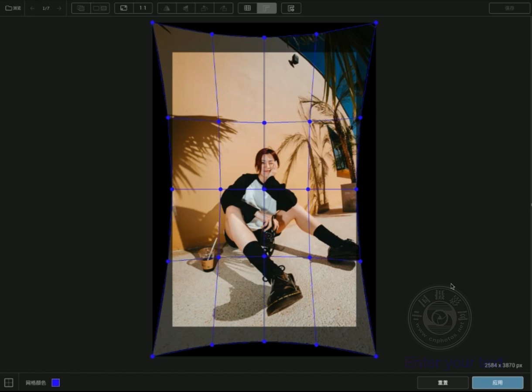
Task: Open the overlay compare view icon
Action: pos(81,8)
